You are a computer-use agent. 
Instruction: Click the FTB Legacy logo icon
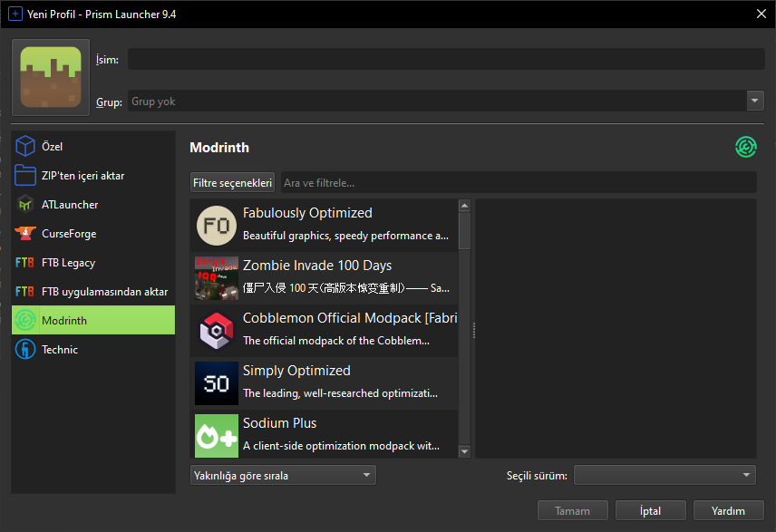(24, 262)
